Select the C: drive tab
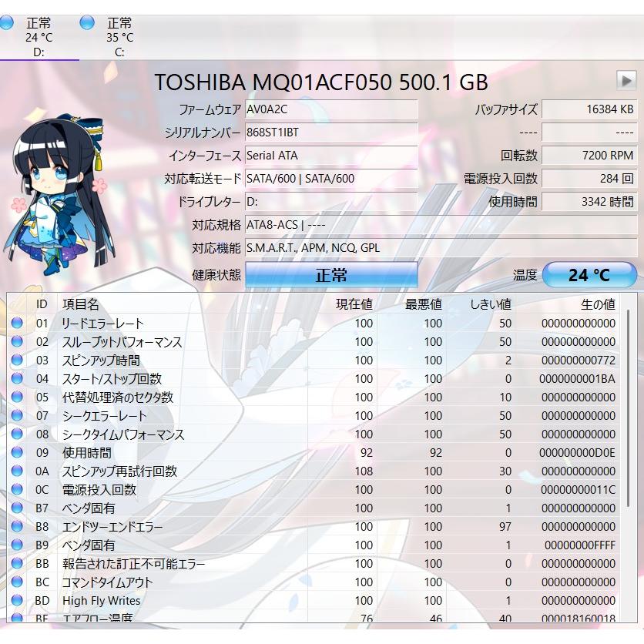 [x=119, y=37]
